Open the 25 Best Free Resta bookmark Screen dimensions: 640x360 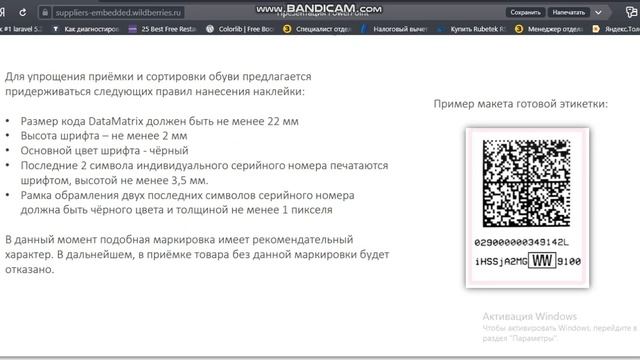click(162, 29)
